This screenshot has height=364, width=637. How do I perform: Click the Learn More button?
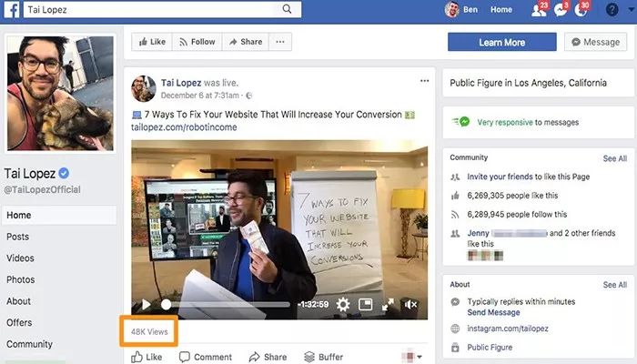click(501, 42)
